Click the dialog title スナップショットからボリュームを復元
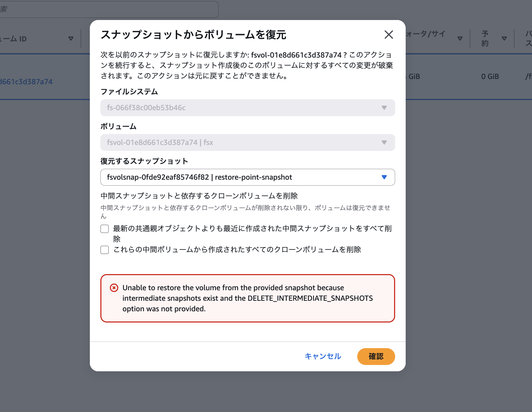Screen dimensions: 532x412 [193, 35]
